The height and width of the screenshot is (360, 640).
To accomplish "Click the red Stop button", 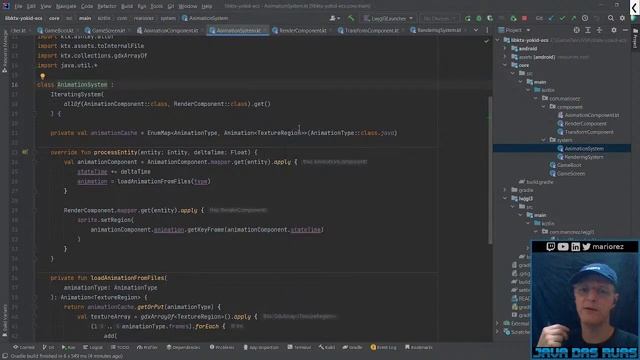I will pyautogui.click(x=524, y=18).
